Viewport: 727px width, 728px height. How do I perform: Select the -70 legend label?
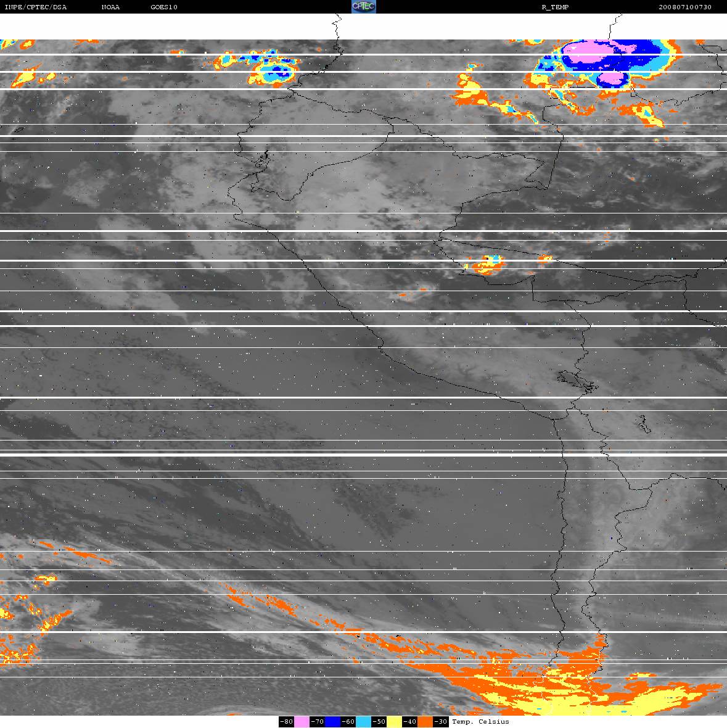click(x=318, y=721)
